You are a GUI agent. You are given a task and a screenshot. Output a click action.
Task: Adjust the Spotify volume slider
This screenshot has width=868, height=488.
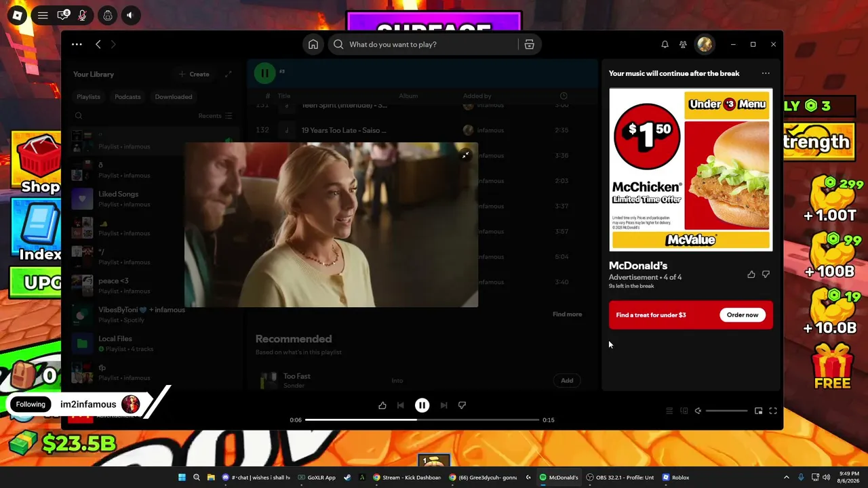coord(726,411)
